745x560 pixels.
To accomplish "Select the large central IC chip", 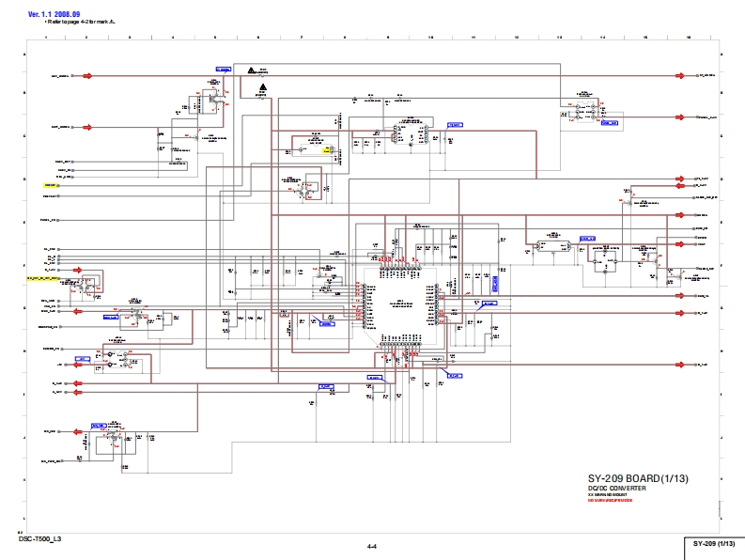I will coord(395,312).
